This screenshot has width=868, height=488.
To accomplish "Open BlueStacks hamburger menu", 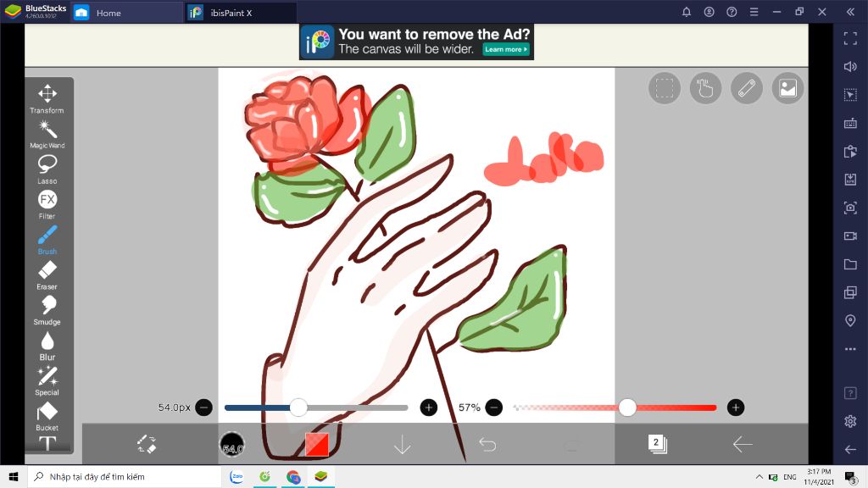I will 754,12.
